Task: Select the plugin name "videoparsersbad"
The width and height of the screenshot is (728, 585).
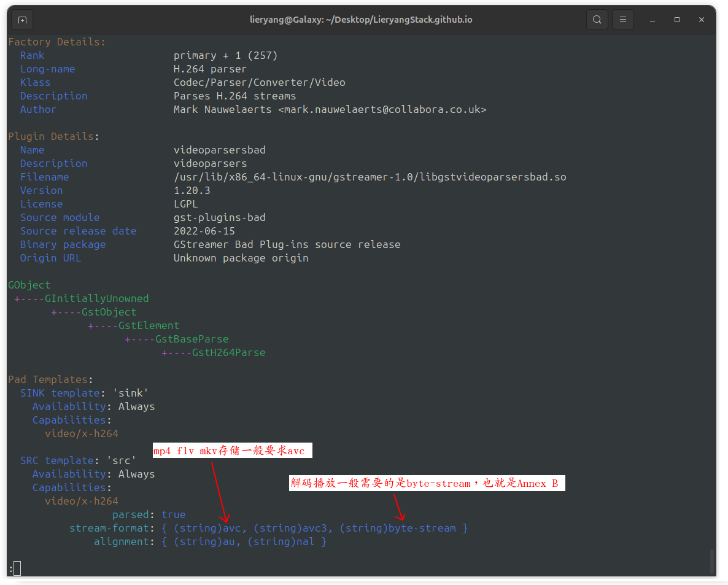Action: (220, 150)
